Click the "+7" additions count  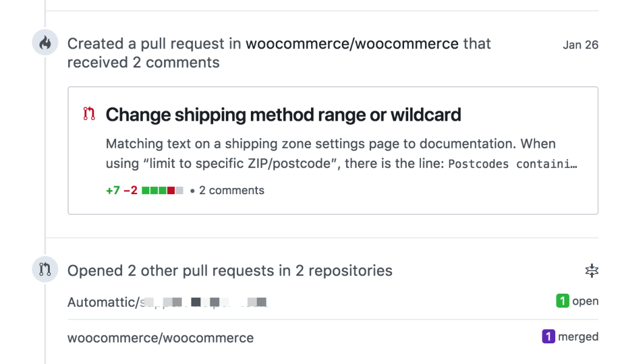(x=112, y=190)
